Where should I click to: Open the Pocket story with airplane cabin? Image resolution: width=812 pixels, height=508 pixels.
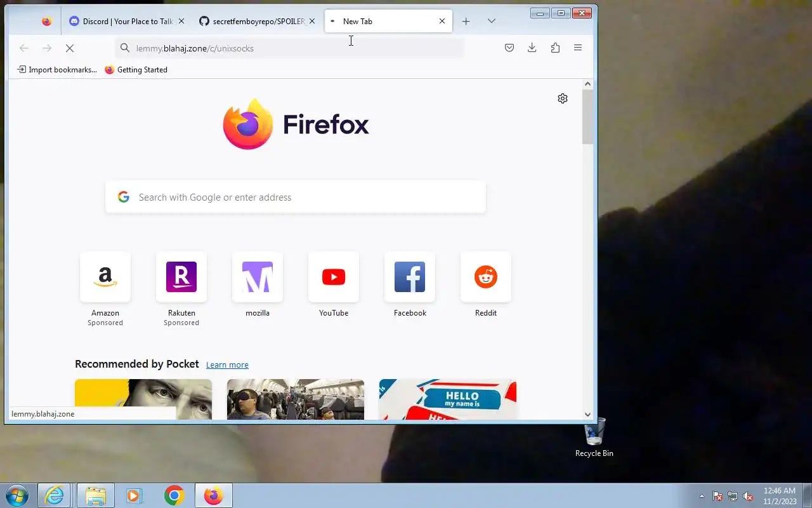coord(296,399)
